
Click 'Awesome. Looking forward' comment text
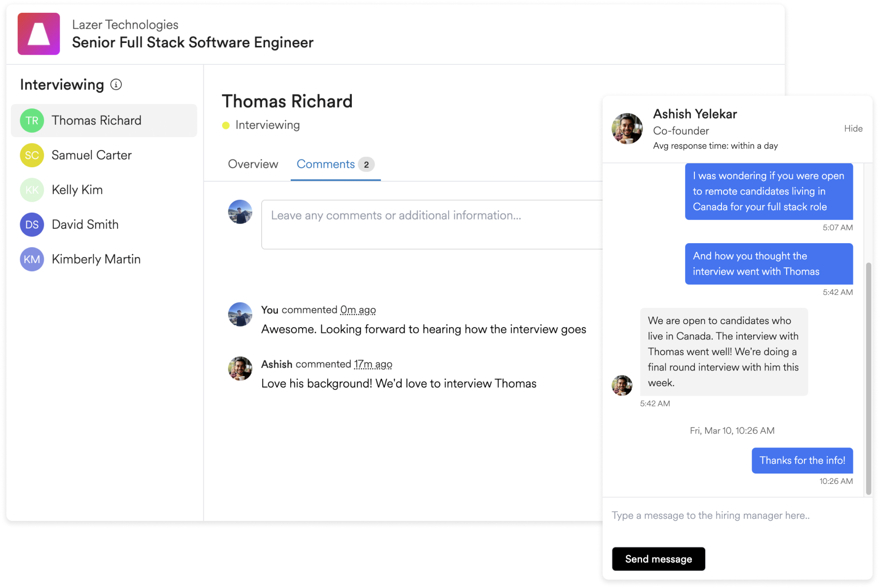coord(423,330)
